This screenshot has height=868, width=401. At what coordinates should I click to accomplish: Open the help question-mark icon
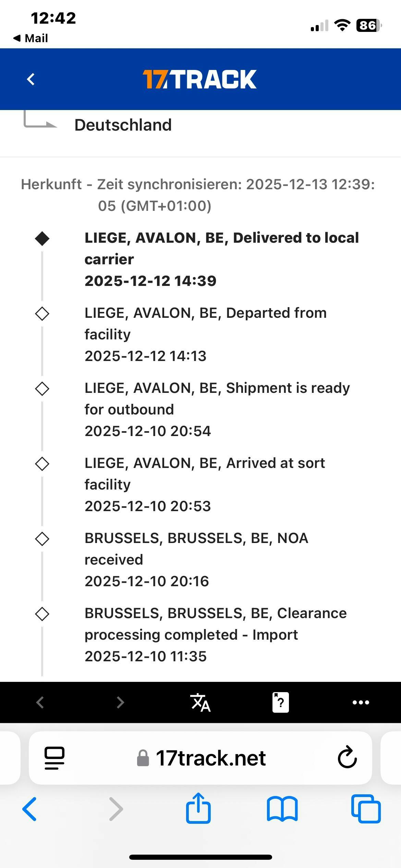coord(280,702)
